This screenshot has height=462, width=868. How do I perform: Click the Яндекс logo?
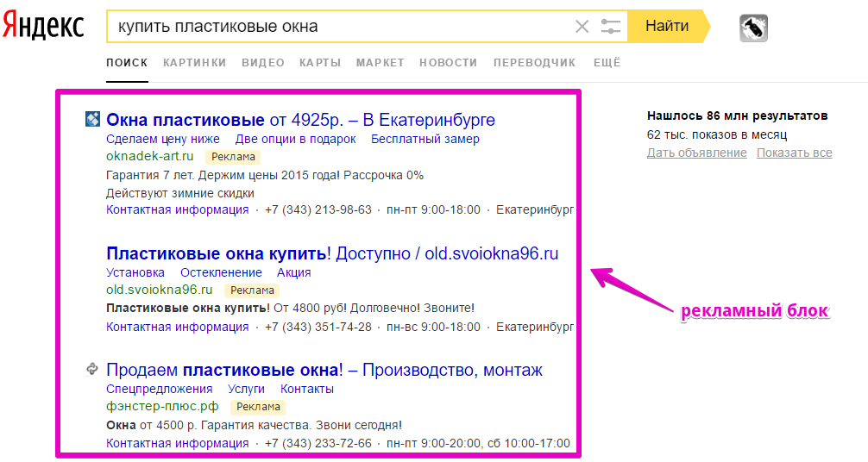[x=43, y=26]
